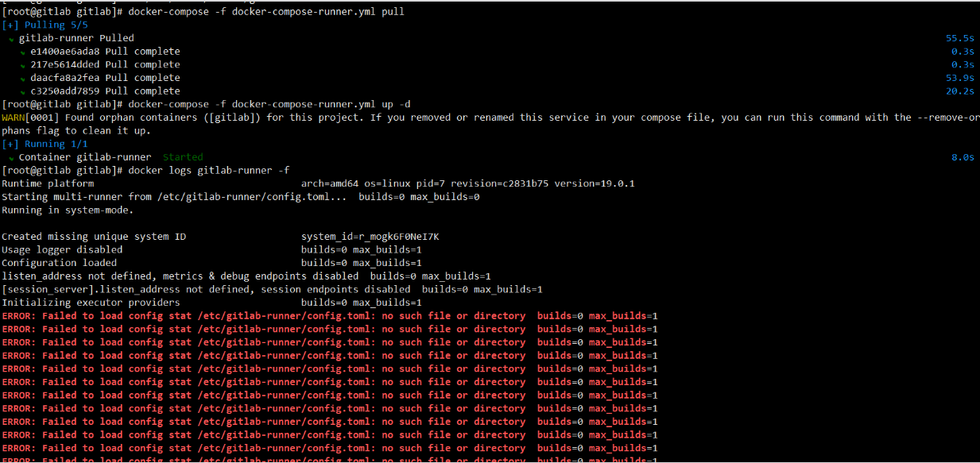Click the checkmark beside Container gitlab-runner

[11, 158]
